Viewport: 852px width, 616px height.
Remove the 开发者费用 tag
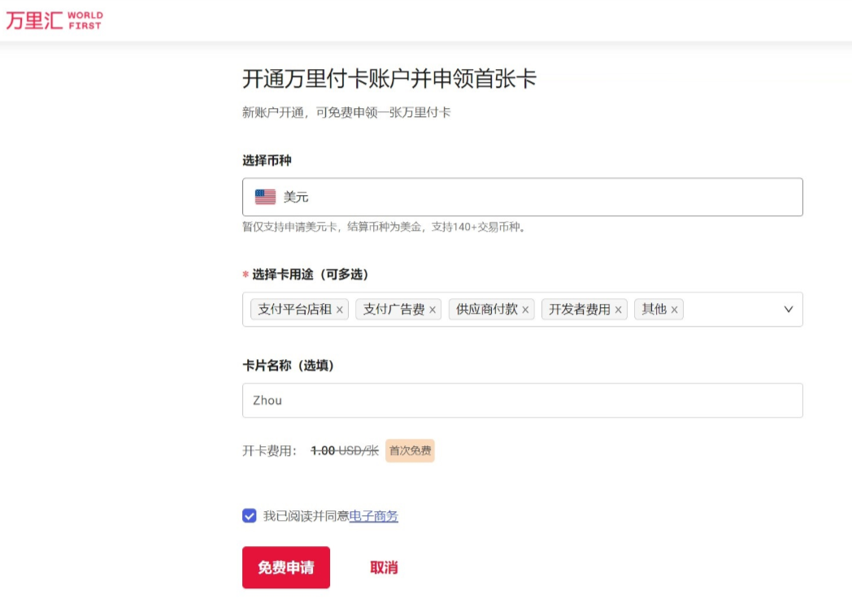coord(618,310)
